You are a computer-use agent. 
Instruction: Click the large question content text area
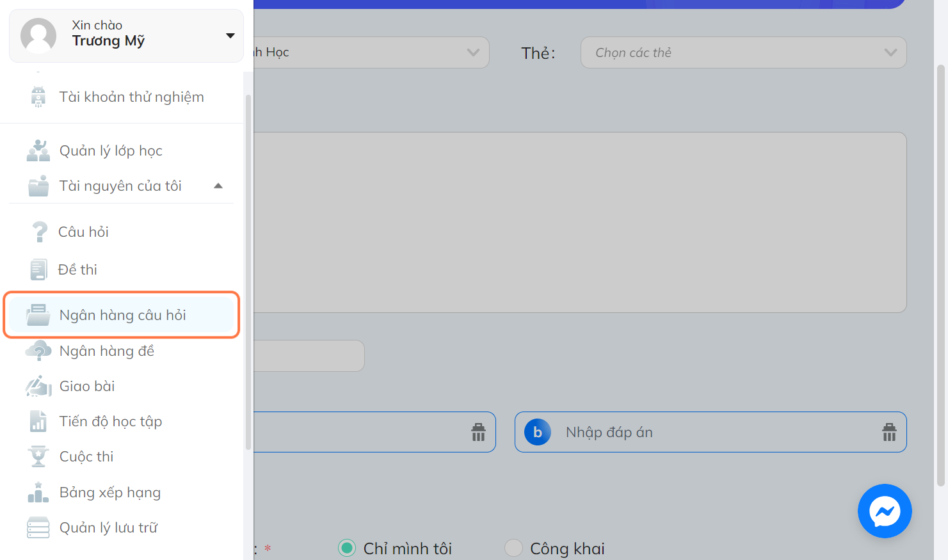(580, 222)
